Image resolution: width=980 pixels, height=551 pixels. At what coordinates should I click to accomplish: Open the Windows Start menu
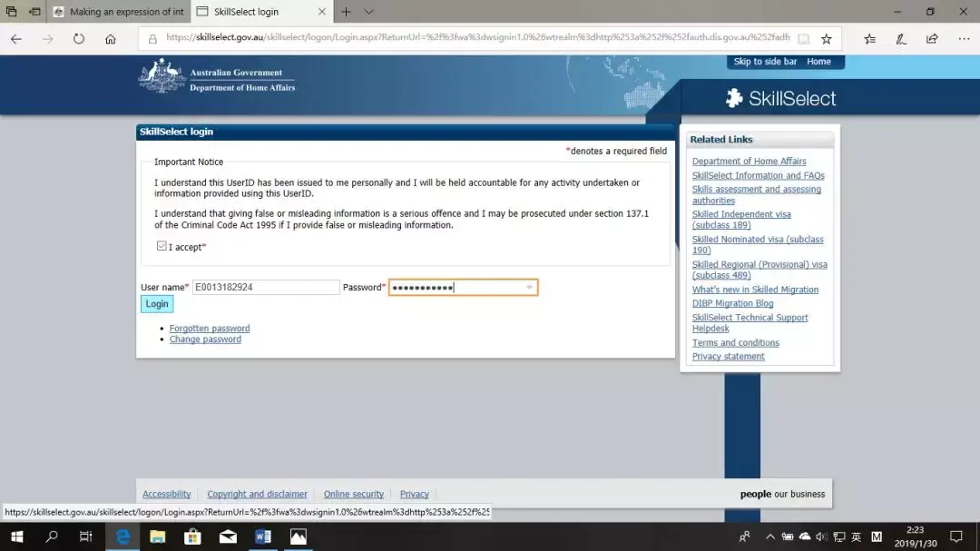click(17, 536)
